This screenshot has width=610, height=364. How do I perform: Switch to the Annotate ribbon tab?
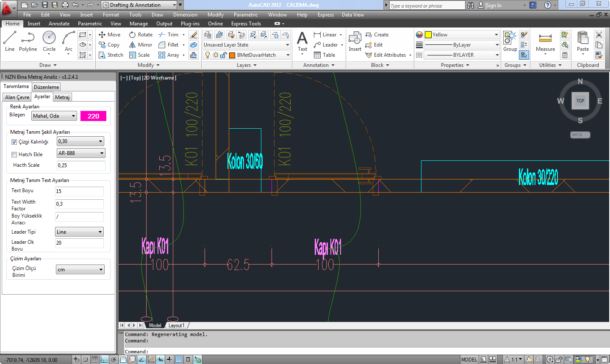pos(59,24)
